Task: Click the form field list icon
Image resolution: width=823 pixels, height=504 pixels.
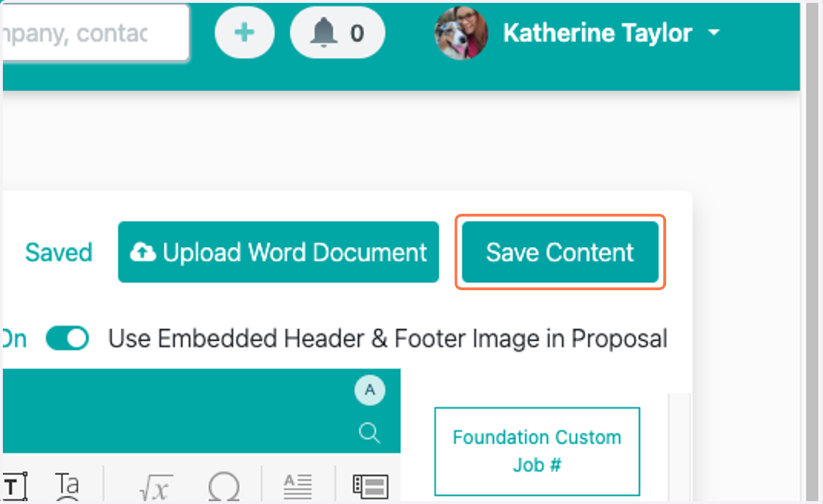Action: point(370,486)
